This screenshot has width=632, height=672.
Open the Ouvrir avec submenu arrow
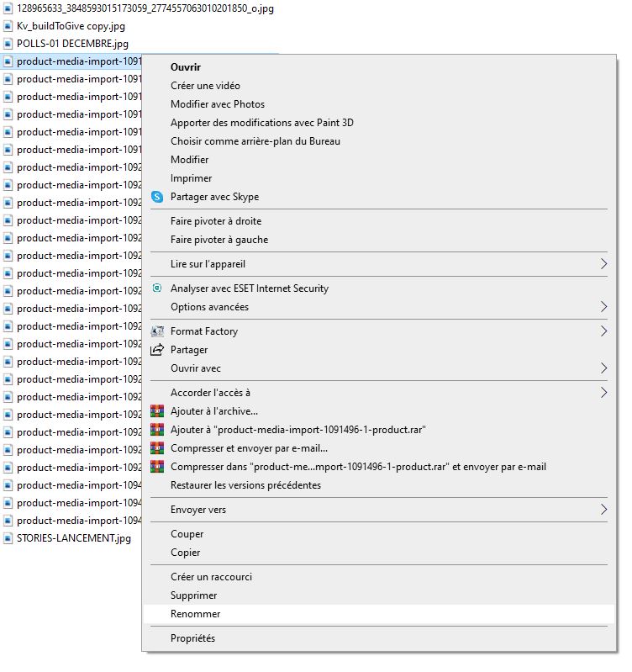tap(603, 368)
